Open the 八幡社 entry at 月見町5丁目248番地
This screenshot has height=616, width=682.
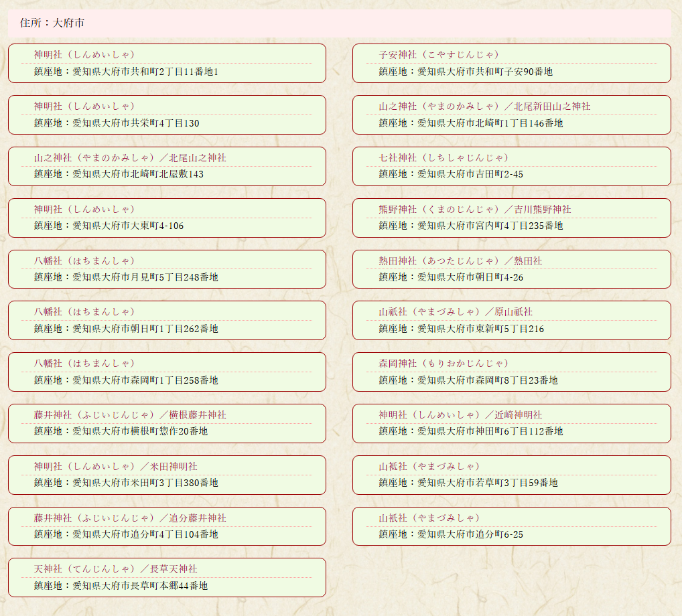84,261
